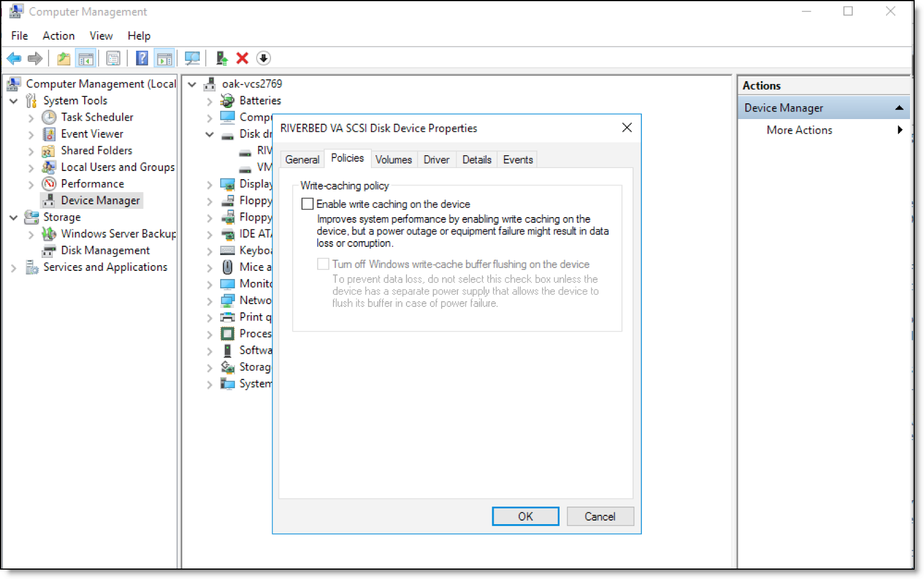Select Windows Server Backup node
The image size is (924, 579).
pos(118,233)
